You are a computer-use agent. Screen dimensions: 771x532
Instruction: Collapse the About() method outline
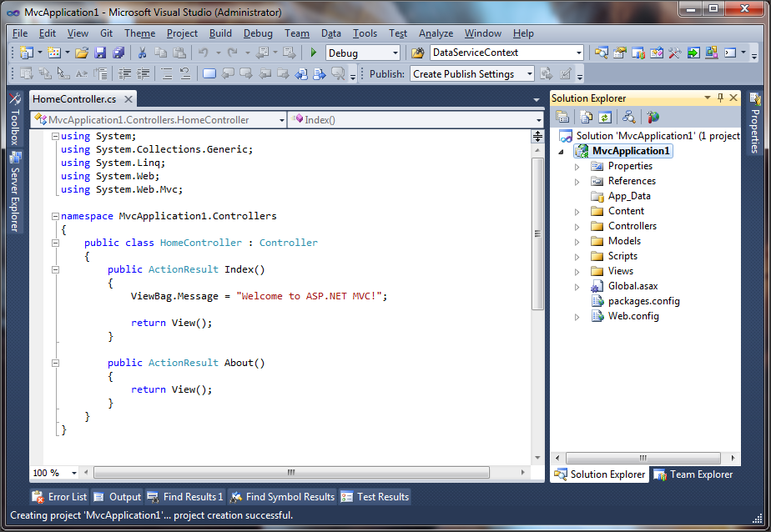coord(56,363)
